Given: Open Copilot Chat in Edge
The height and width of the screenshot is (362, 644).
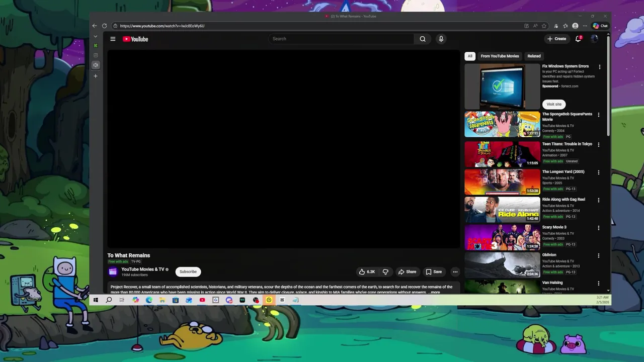Looking at the screenshot, I should coord(600,26).
